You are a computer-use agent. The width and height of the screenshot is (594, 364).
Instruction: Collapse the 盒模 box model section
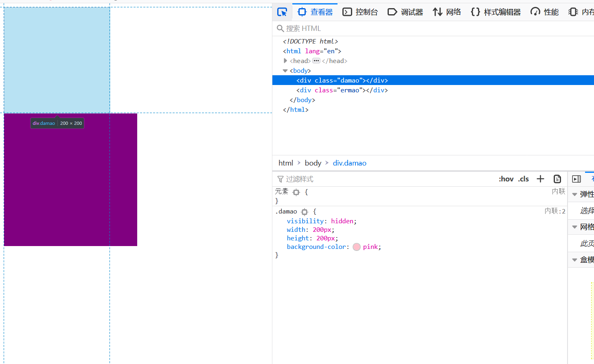(574, 260)
